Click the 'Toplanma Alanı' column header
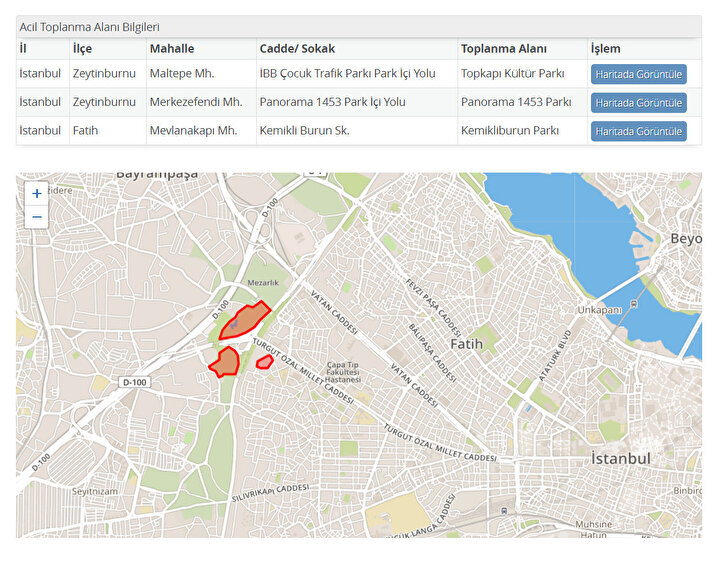720x564 pixels. 504,49
